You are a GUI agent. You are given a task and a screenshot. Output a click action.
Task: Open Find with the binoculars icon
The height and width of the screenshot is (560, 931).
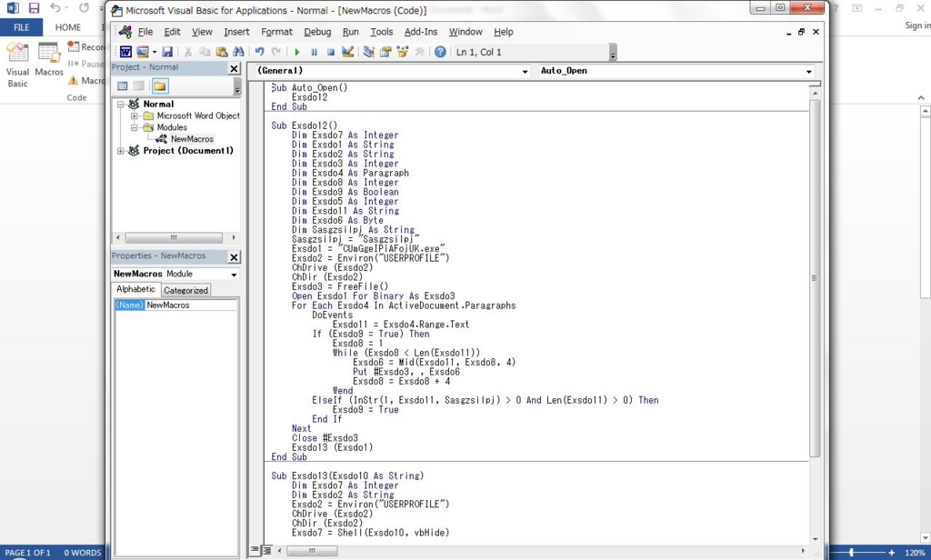coord(238,52)
